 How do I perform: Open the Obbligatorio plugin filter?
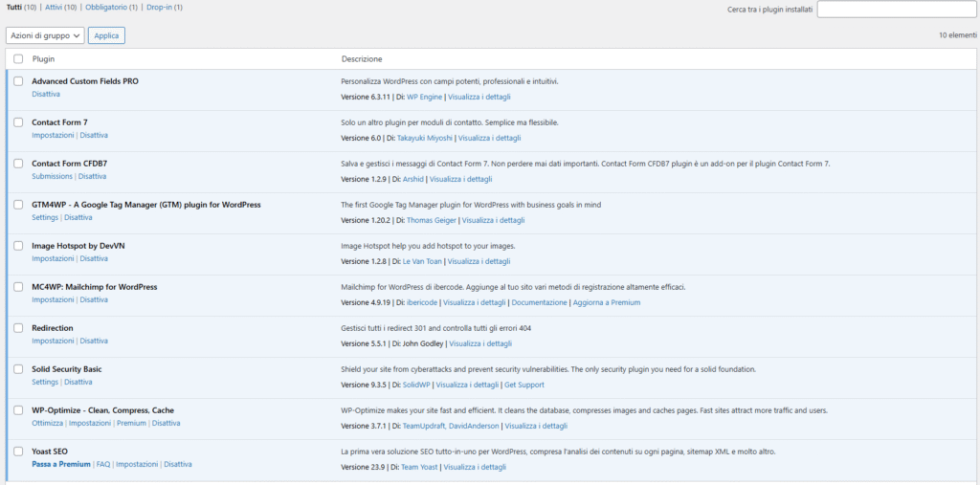[x=110, y=8]
